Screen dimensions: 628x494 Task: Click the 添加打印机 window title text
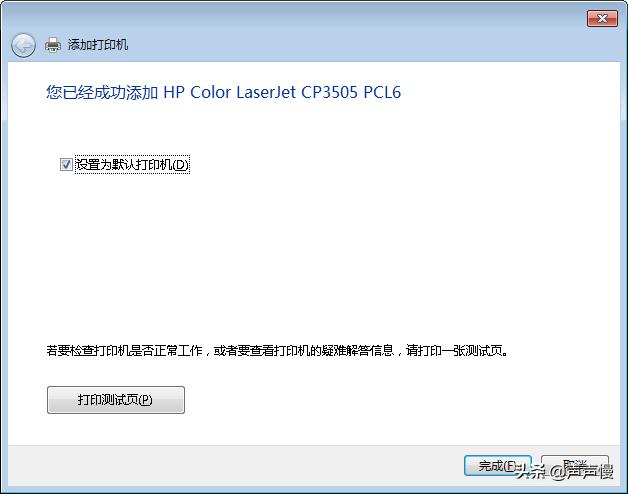click(98, 44)
